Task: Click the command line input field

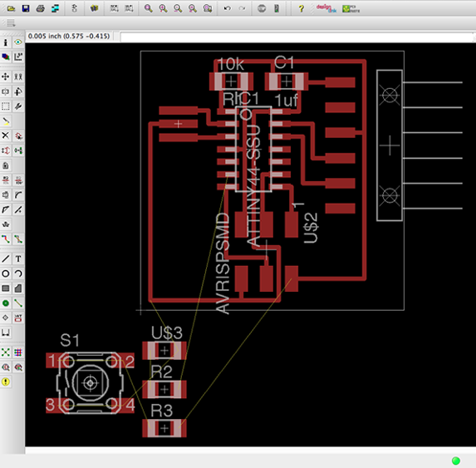Action: tap(297, 37)
